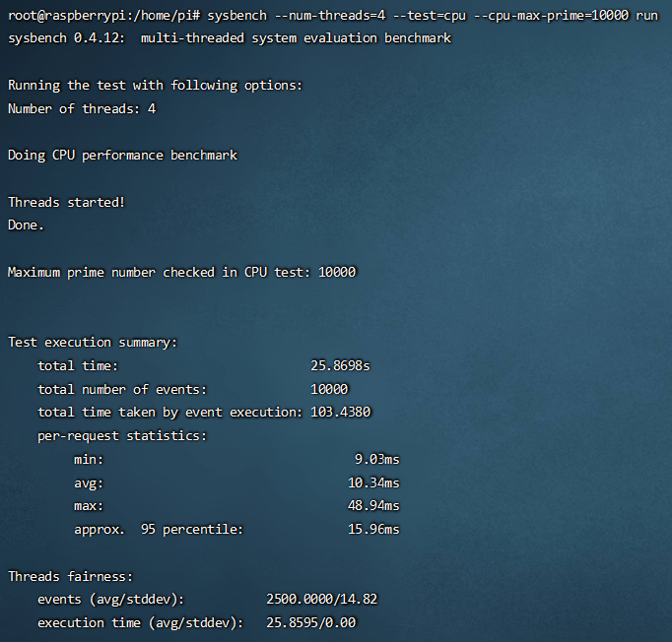Click the avg value 10.34ms
This screenshot has height=642, width=672.
tap(373, 482)
